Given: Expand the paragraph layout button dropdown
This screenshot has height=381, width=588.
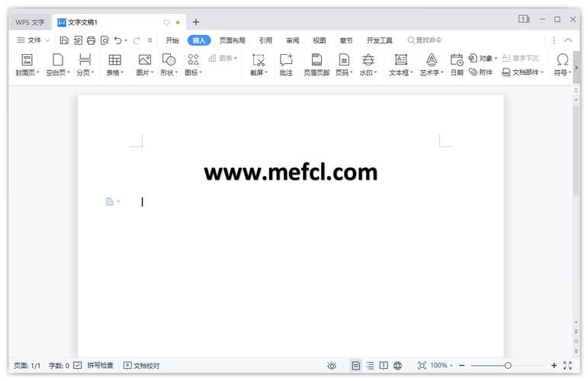Looking at the screenshot, I should [118, 202].
